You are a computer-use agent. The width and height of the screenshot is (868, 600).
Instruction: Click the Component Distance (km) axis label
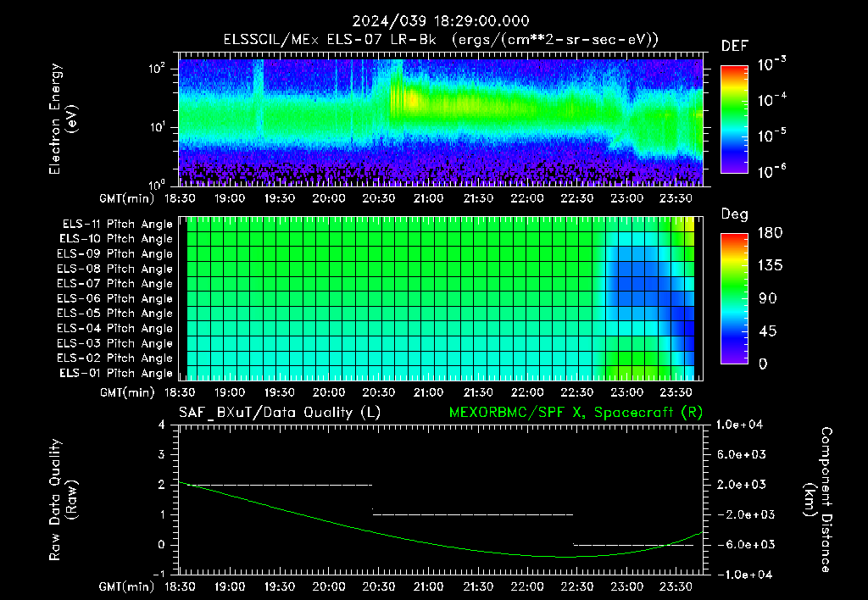818,500
